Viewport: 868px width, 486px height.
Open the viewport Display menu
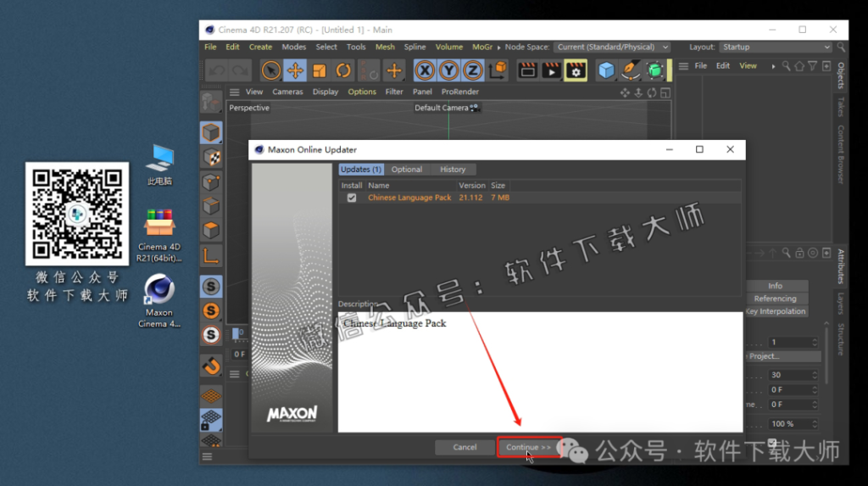pos(325,92)
